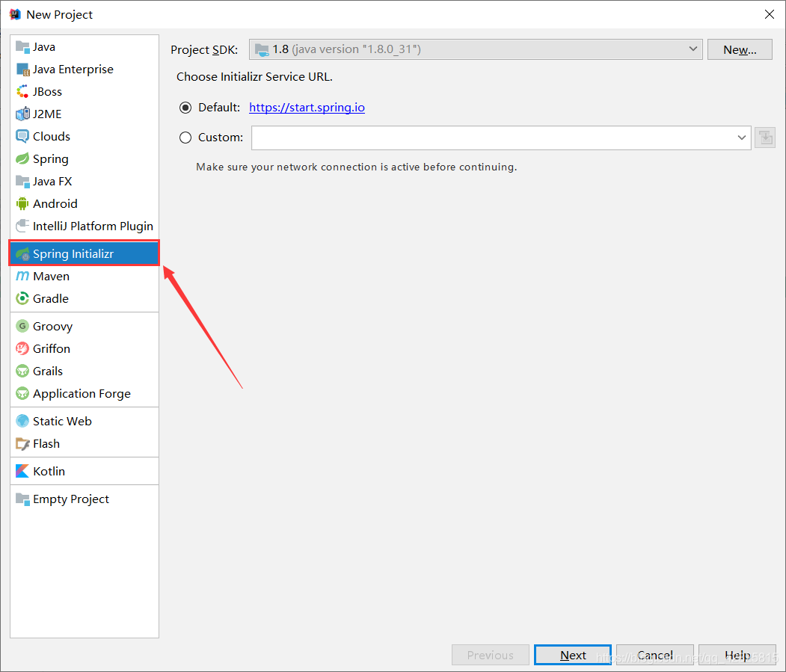The image size is (786, 672).
Task: Click the J2ME project icon
Action: pos(22,114)
